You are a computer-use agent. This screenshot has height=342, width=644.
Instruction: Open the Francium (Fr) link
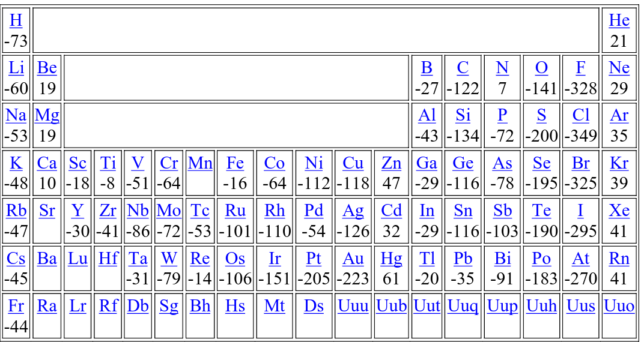[x=16, y=306]
